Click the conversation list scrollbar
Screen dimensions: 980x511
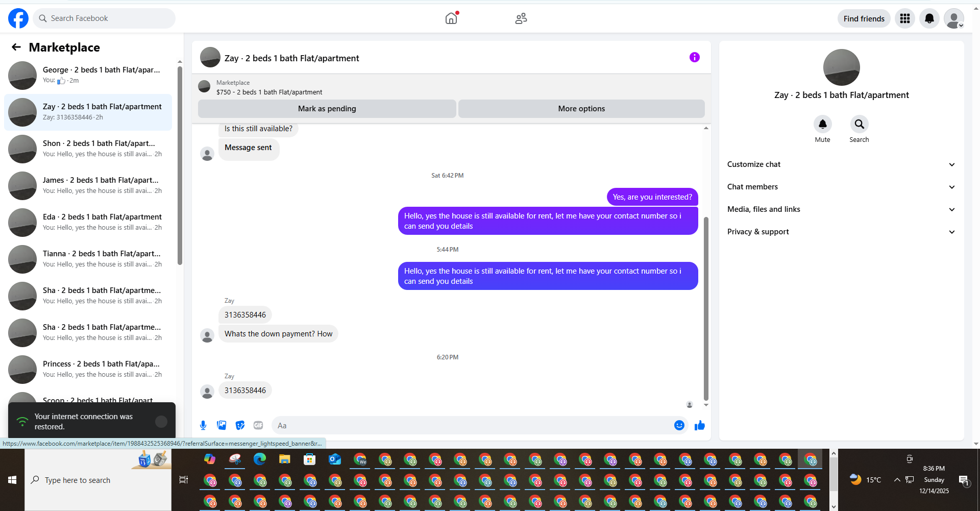pyautogui.click(x=180, y=165)
